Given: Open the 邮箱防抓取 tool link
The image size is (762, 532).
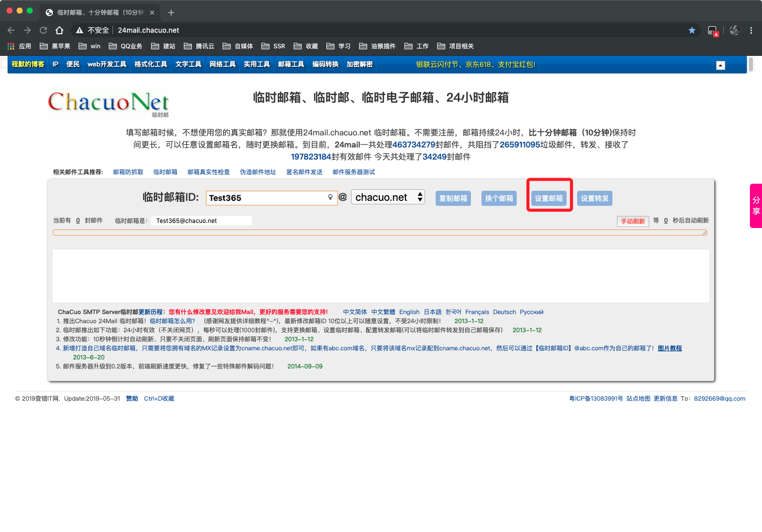Looking at the screenshot, I should [128, 172].
